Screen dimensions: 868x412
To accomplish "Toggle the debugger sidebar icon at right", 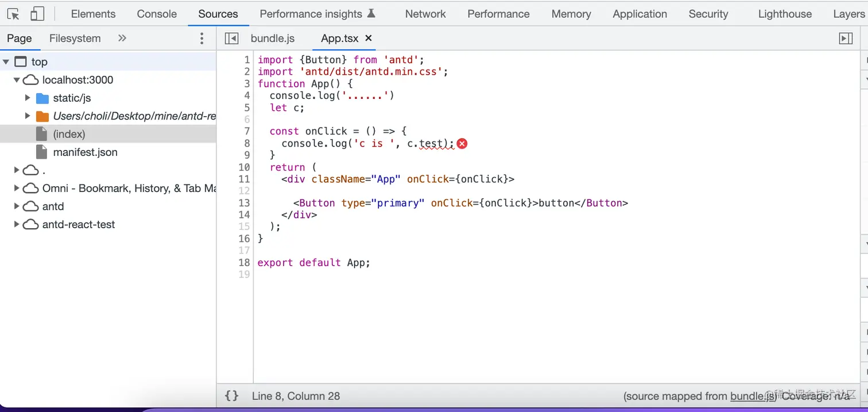I will [846, 38].
